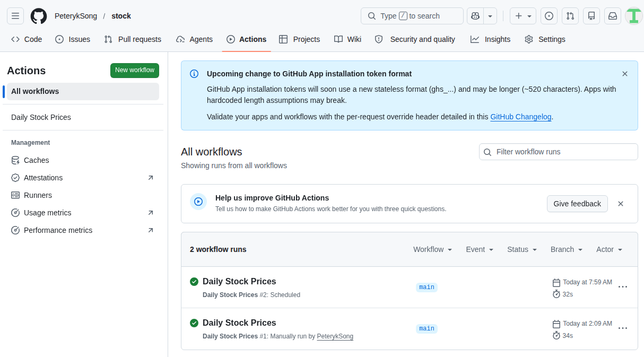The width and height of the screenshot is (644, 357).
Task: Click main branch label on run #2
Action: [427, 287]
